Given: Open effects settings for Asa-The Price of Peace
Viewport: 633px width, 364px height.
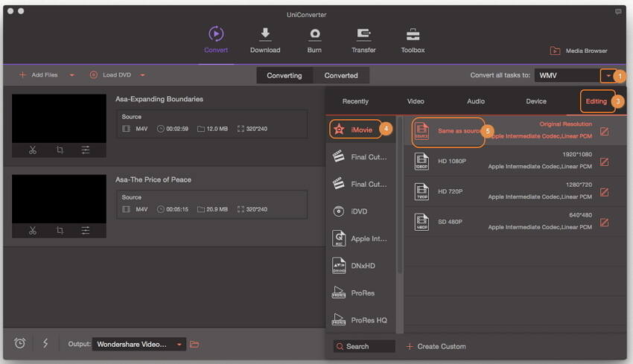Looking at the screenshot, I should (x=86, y=231).
